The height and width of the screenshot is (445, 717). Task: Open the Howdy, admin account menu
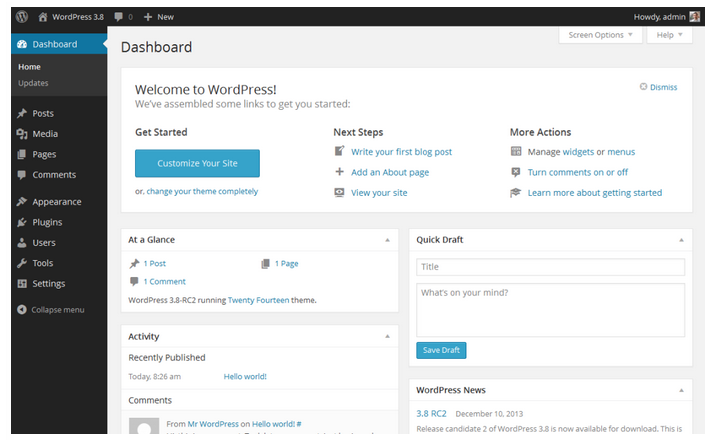[x=666, y=17]
